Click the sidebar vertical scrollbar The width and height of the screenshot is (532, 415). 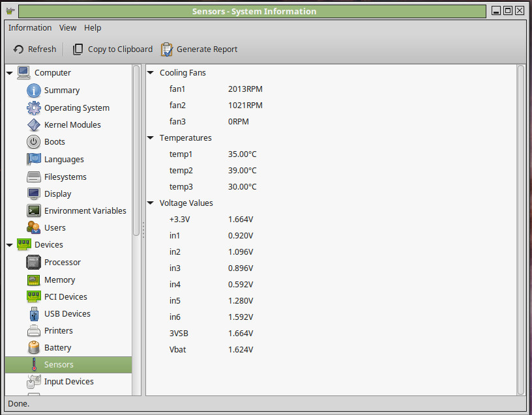(136, 150)
